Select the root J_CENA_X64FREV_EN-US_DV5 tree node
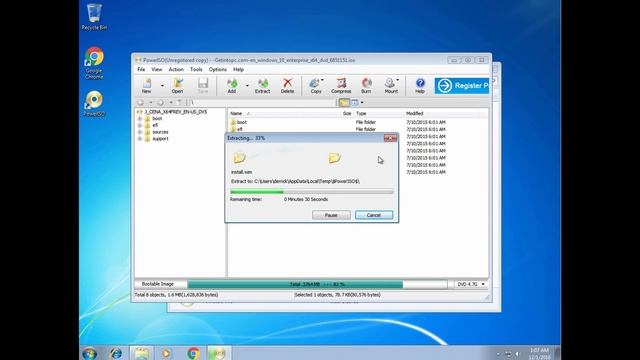This screenshot has width=640, height=360. [x=176, y=112]
